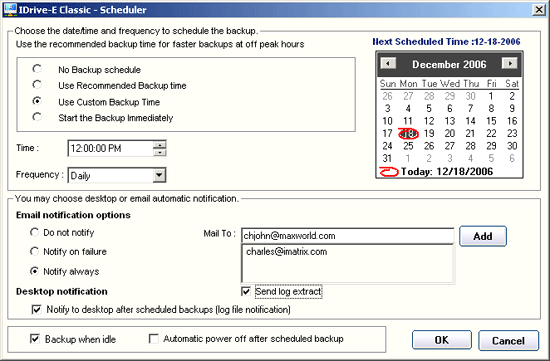This screenshot has height=361, width=550.
Task: Increase time with up spinner arrow
Action: click(x=160, y=145)
